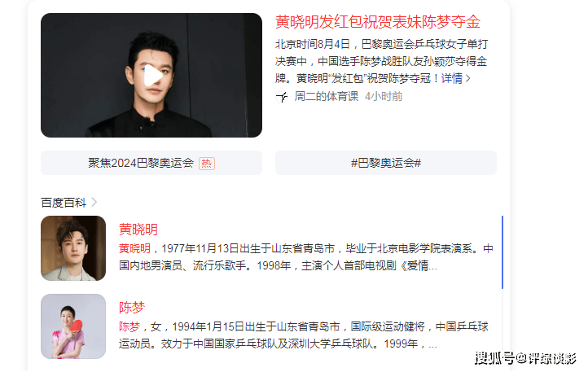Expand the chevron beside 百度百科
Viewport: 588px width, 372px height.
click(94, 203)
